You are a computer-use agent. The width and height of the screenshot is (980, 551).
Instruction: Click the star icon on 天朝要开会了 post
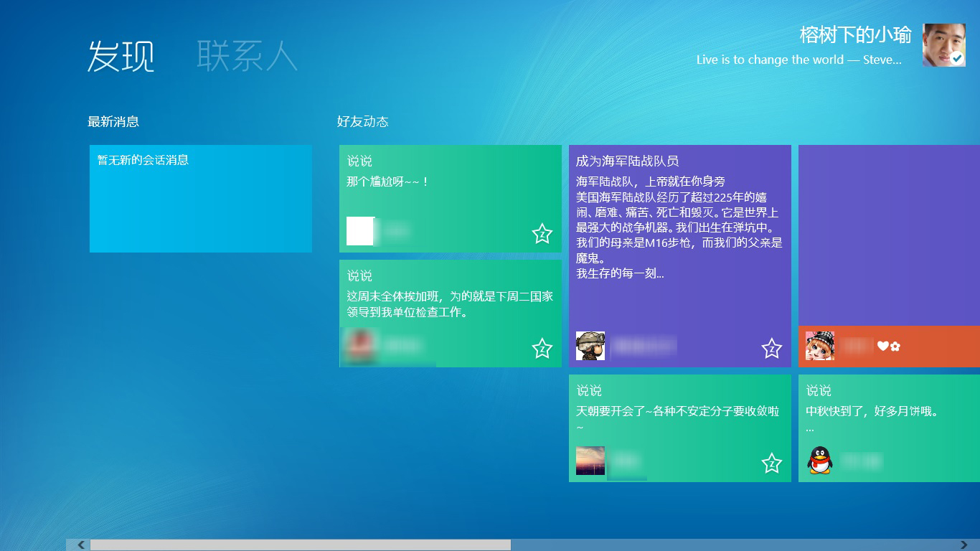pos(772,463)
